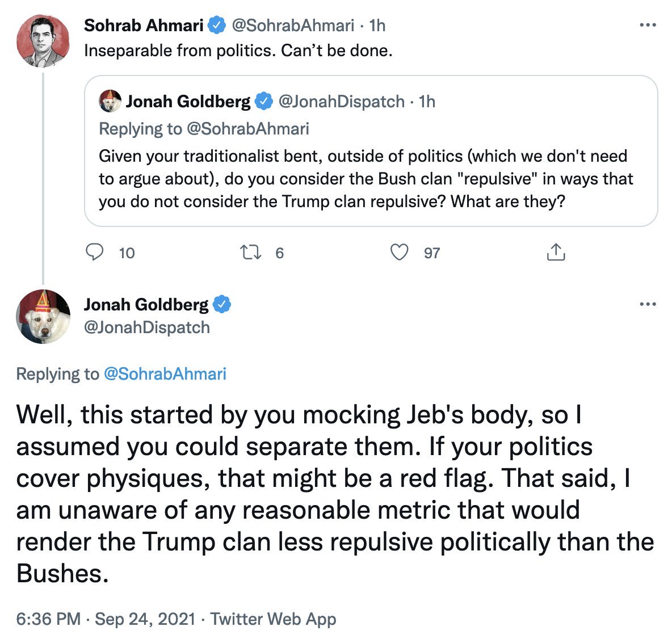Click the verified badge in the quoted tweet
672x639 pixels.
pos(263,102)
